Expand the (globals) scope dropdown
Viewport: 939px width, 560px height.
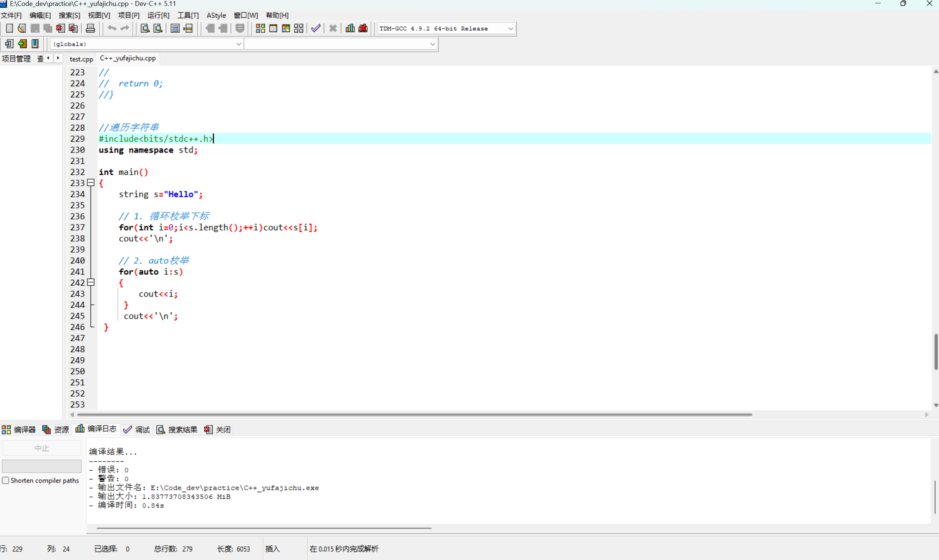pos(239,44)
